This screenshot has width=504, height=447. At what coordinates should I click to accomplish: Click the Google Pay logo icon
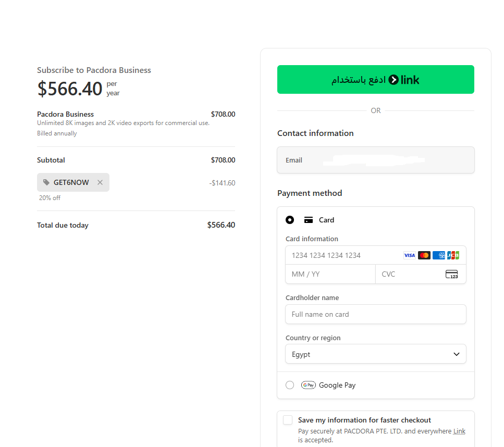308,385
